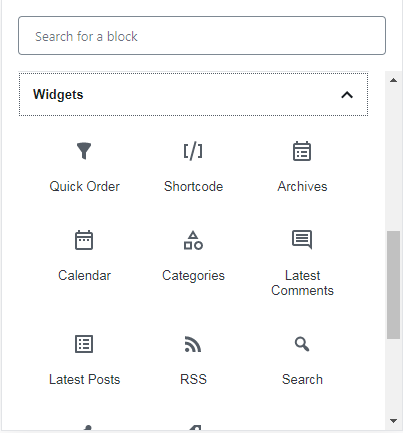Add the Shortcode block icon
Screen dimensions: 403x433
tap(193, 152)
